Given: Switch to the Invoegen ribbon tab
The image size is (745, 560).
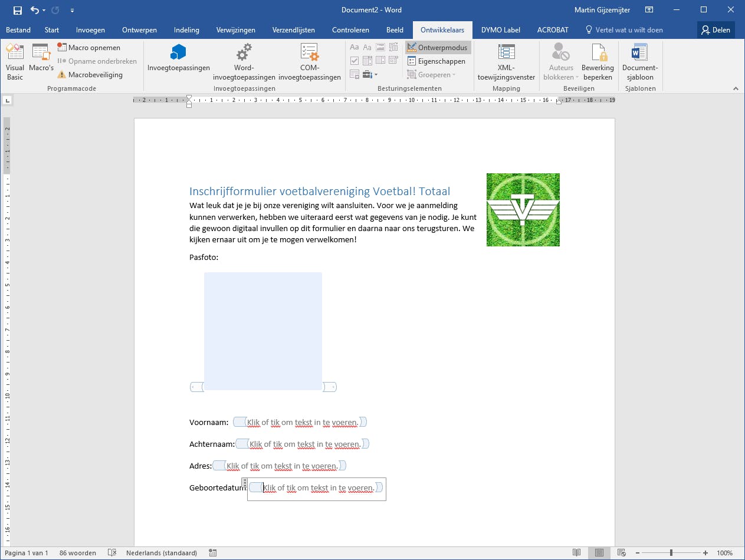Looking at the screenshot, I should pyautogui.click(x=90, y=30).
